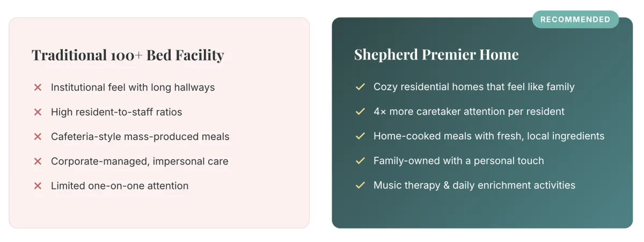The width and height of the screenshot is (644, 242).
Task: Click the text Family-owned with a personal touch
Action: 459,161
